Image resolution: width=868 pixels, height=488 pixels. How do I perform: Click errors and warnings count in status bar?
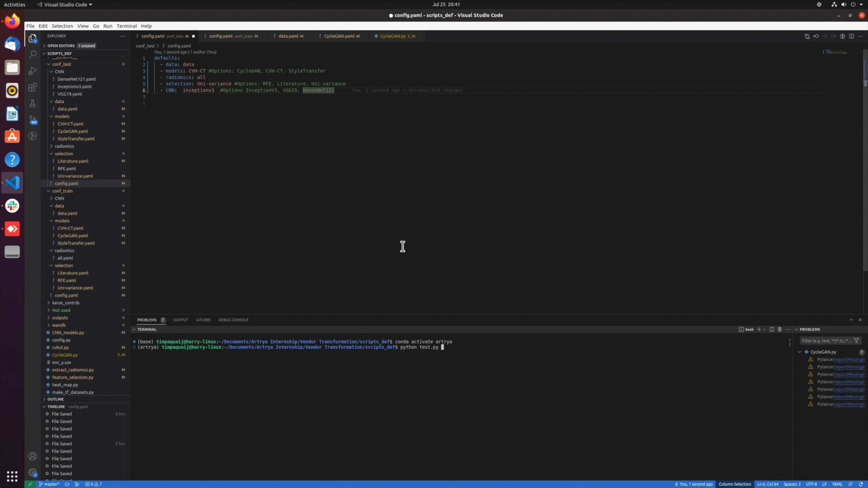pyautogui.click(x=94, y=484)
